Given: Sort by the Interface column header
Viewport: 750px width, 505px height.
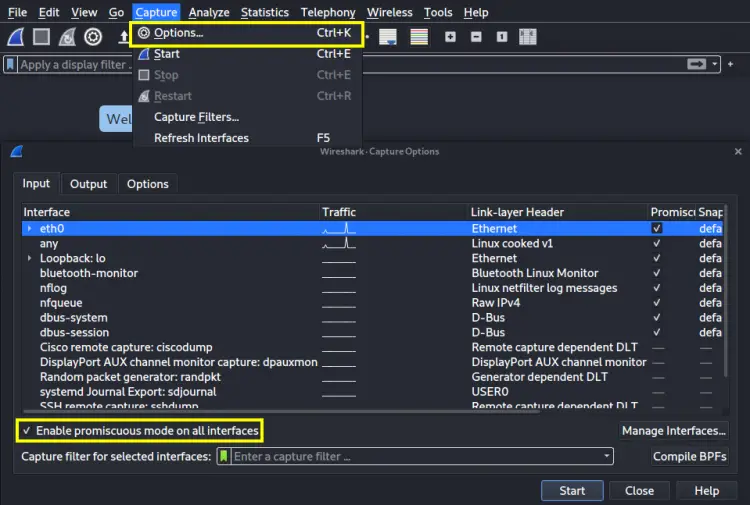Looking at the screenshot, I should click(170, 212).
